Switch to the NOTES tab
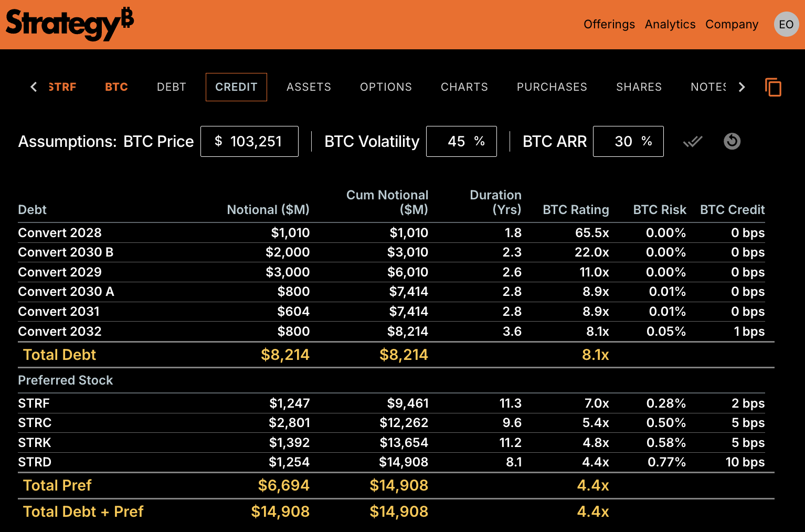Image resolution: width=805 pixels, height=532 pixels. 708,87
